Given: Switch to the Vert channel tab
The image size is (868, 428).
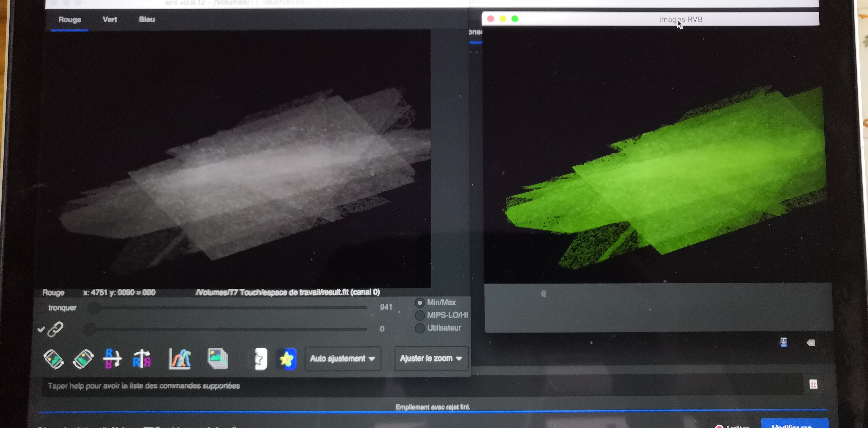Looking at the screenshot, I should [110, 20].
